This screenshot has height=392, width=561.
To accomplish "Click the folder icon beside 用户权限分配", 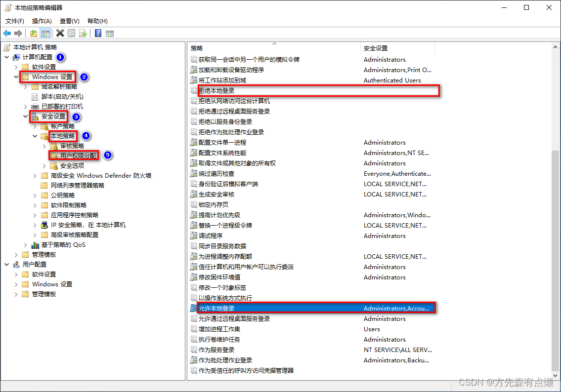I will tap(54, 156).
